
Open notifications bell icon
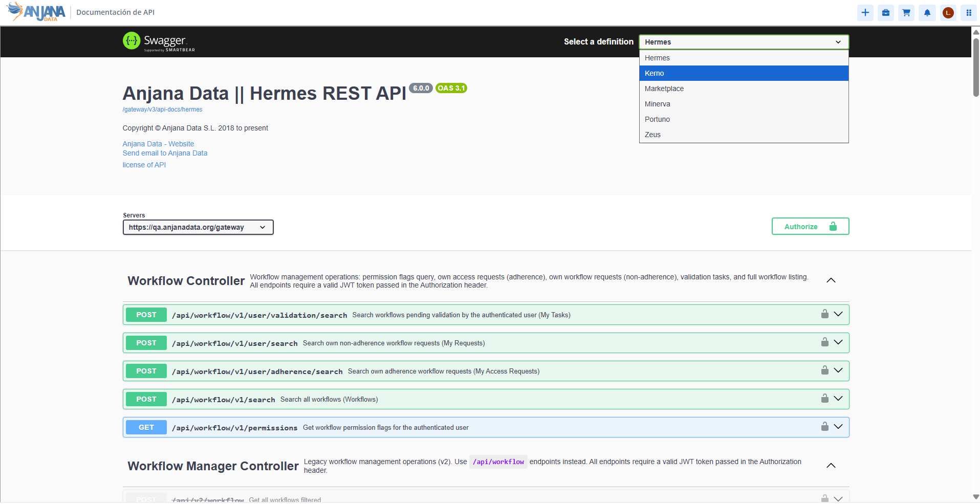tap(927, 13)
